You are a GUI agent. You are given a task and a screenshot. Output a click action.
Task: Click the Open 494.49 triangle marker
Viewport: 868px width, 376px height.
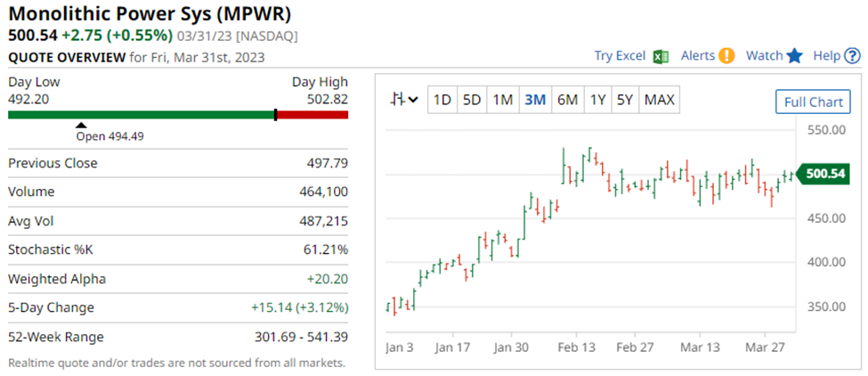[x=81, y=125]
